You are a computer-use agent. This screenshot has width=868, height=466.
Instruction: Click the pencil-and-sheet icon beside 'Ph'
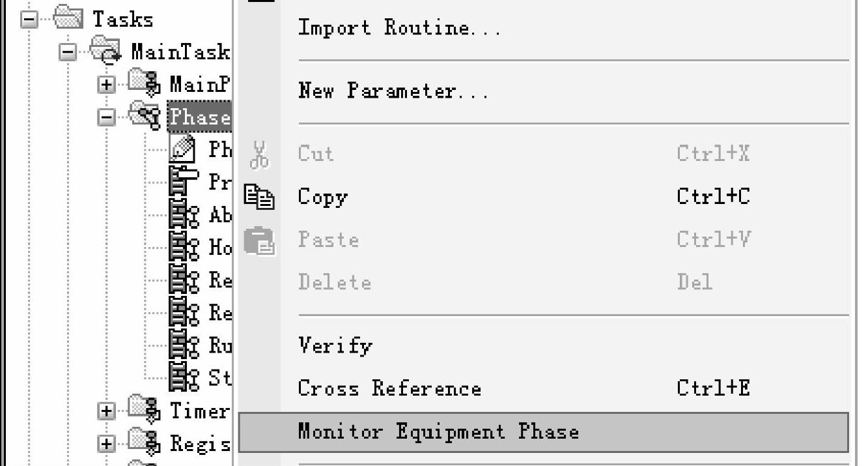pyautogui.click(x=183, y=149)
